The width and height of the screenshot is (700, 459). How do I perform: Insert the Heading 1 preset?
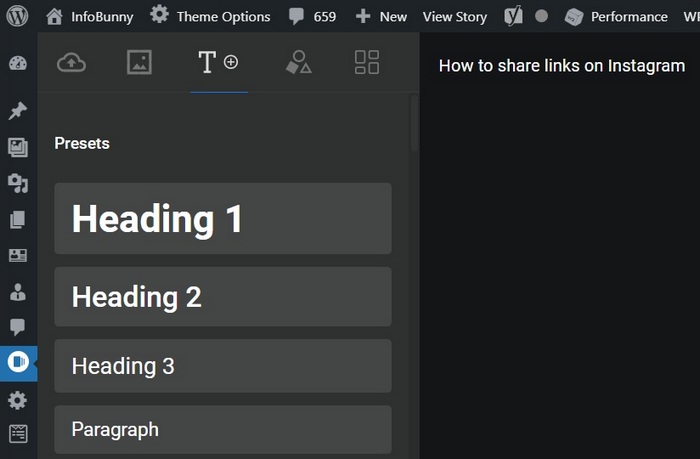(223, 218)
